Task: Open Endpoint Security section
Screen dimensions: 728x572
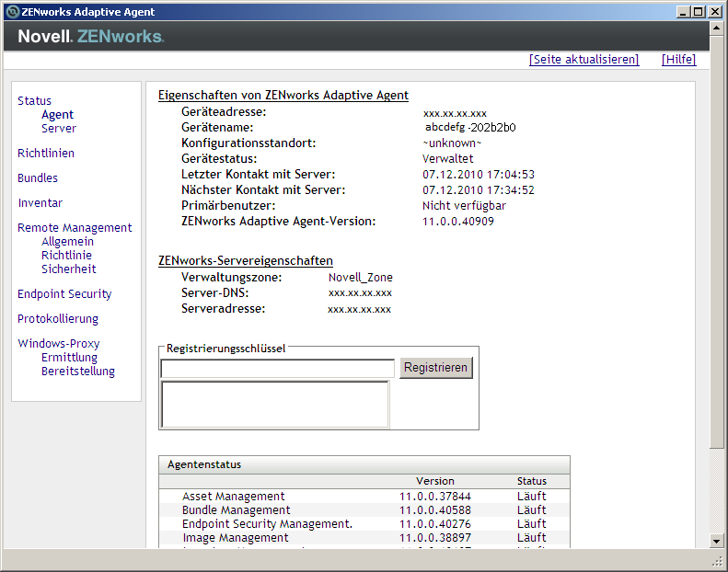Action: pos(64,294)
